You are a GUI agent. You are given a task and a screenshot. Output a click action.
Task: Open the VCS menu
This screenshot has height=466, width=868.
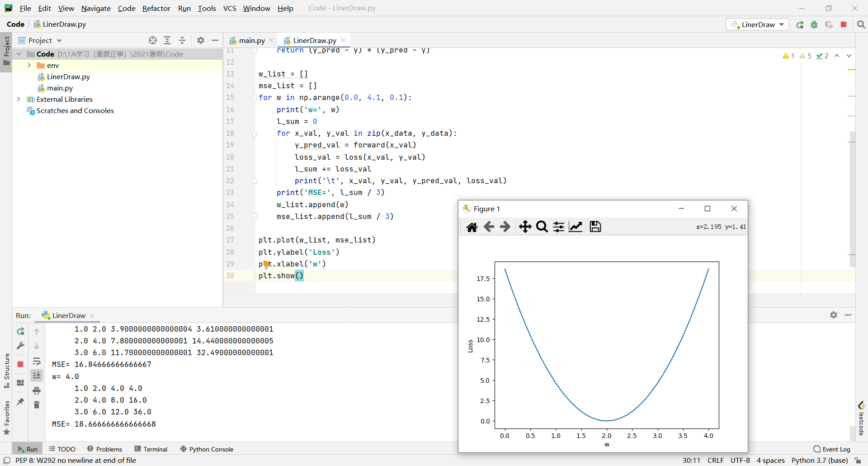point(230,8)
